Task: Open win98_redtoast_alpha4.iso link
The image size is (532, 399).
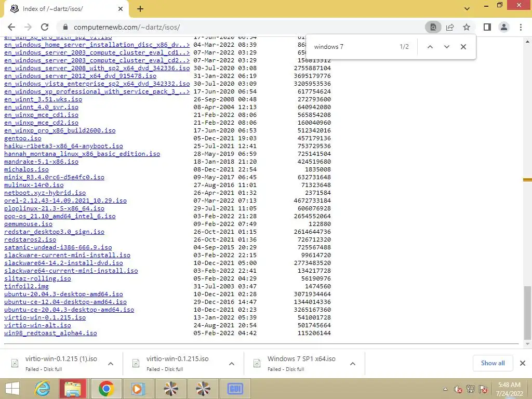Action: (x=50, y=333)
